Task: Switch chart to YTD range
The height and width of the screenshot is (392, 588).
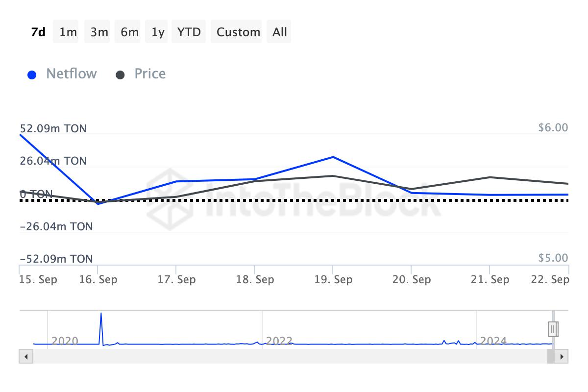Action: [x=189, y=32]
